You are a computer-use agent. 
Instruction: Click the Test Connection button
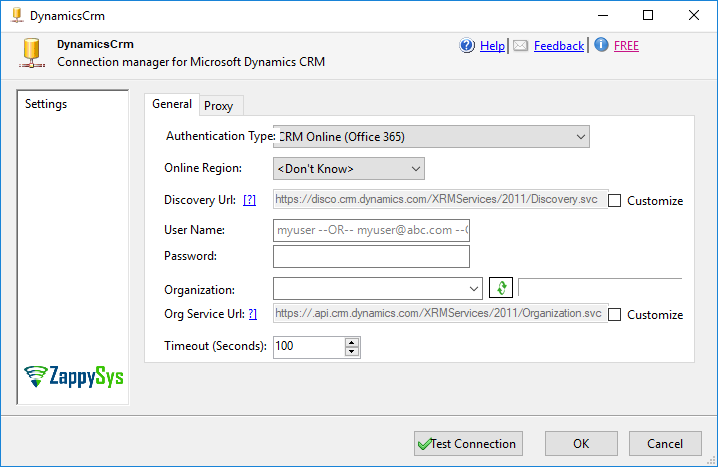[468, 443]
